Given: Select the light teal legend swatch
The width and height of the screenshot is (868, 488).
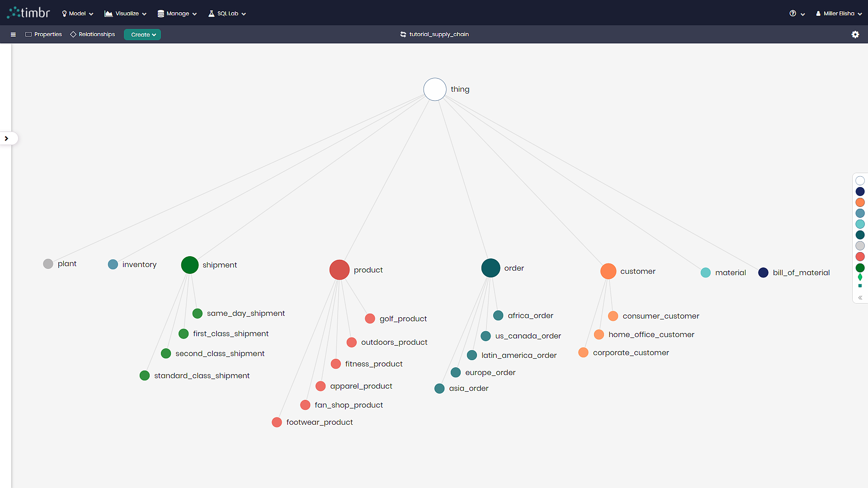Looking at the screenshot, I should (x=860, y=224).
